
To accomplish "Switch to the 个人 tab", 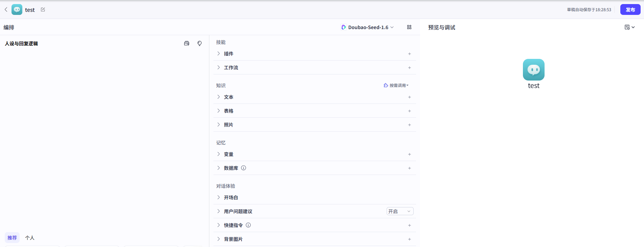I will pos(30,238).
